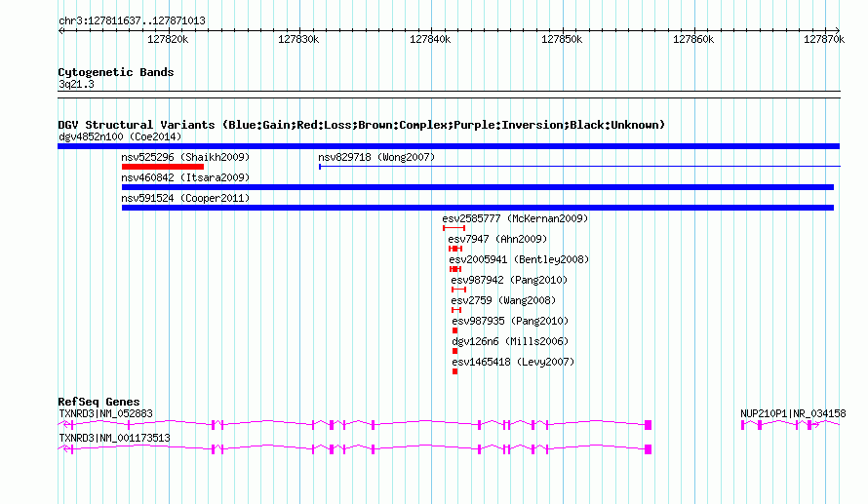Click the RefSeq Genes track title
Image resolution: width=868 pixels, height=504 pixels.
pos(99,403)
